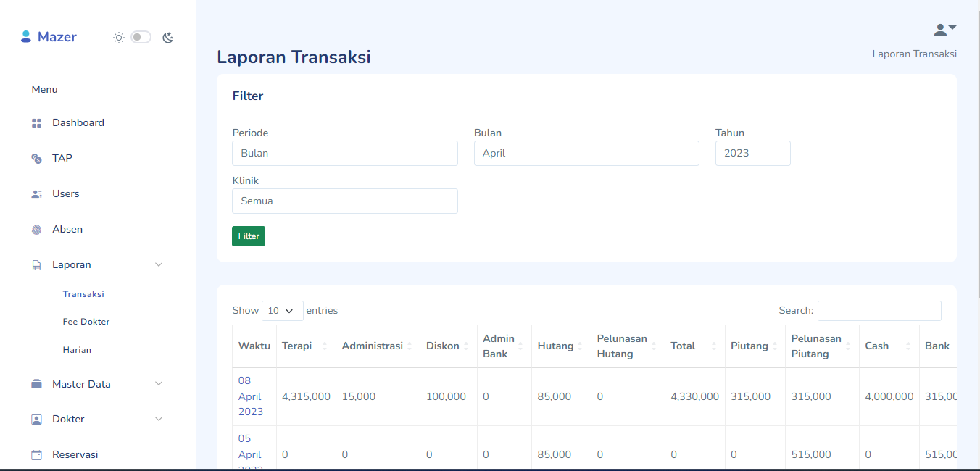The image size is (980, 471).
Task: Click the TAP coins icon
Action: (x=36, y=159)
